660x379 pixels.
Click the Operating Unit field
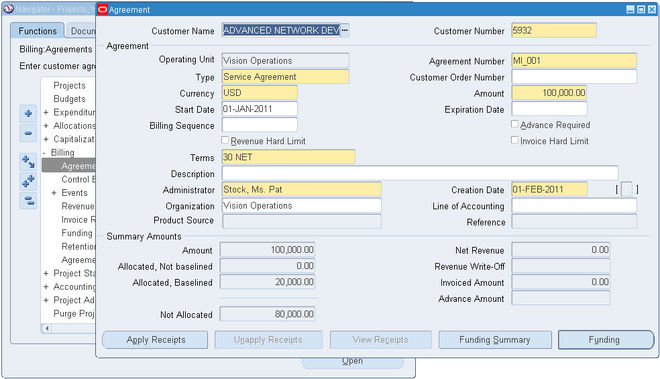[285, 61]
